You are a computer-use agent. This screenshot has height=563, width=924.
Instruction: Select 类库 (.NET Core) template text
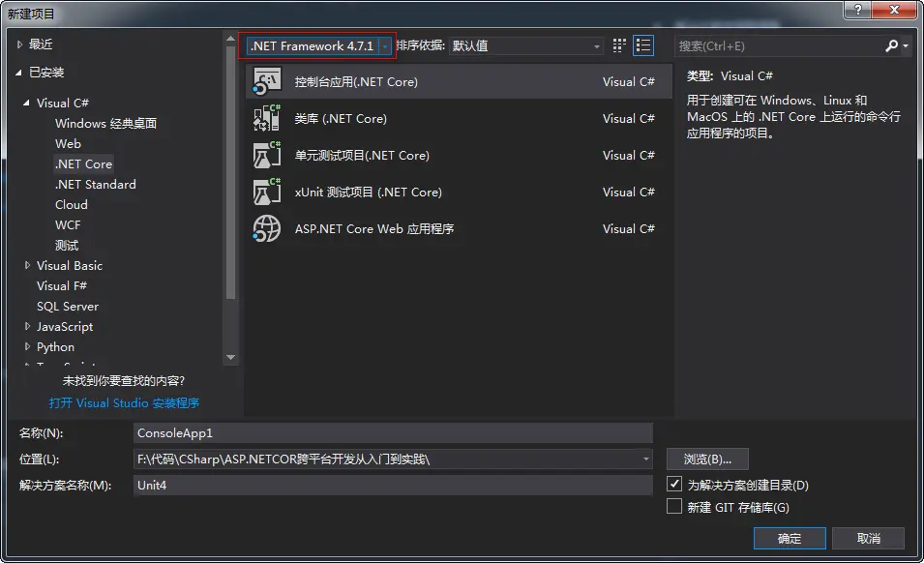coord(341,118)
